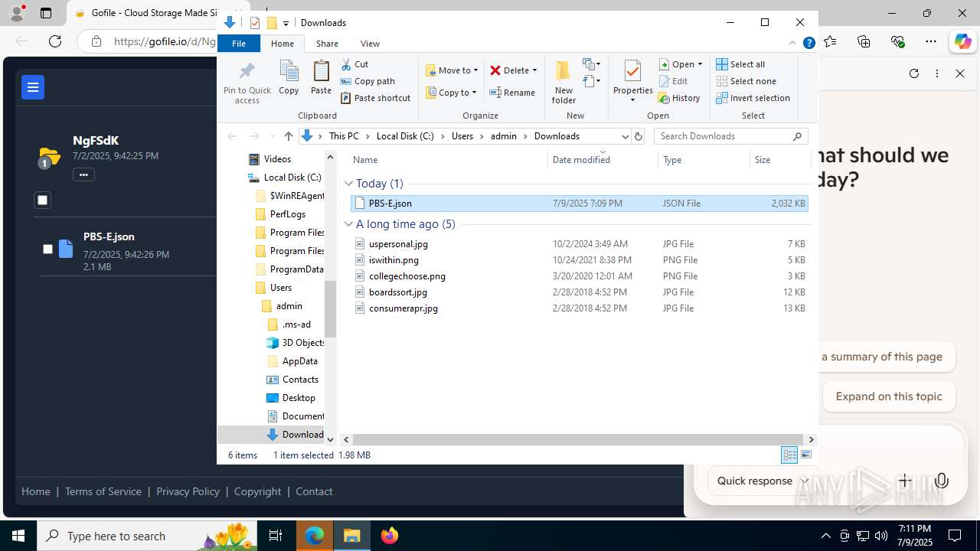Click Select none in ribbon
The width and height of the screenshot is (980, 551).
746,81
